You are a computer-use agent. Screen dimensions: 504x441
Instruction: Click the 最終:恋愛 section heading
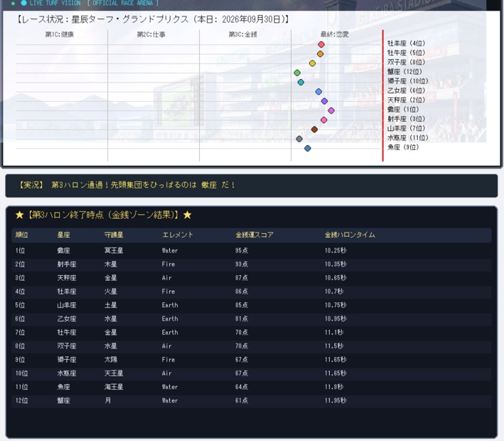pyautogui.click(x=335, y=34)
